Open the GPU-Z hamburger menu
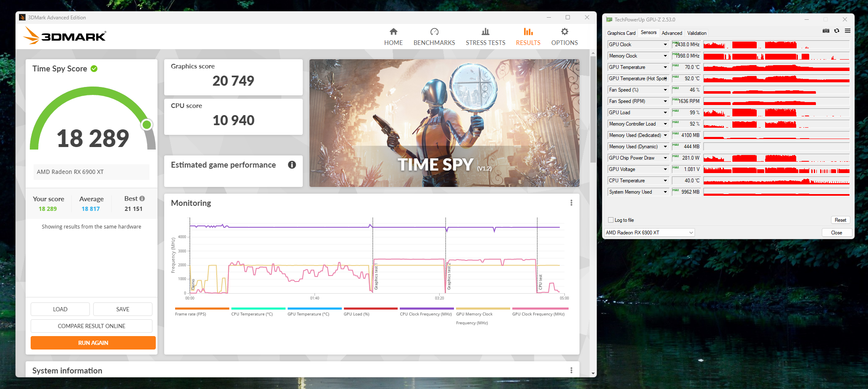Image resolution: width=868 pixels, height=389 pixels. tap(847, 31)
